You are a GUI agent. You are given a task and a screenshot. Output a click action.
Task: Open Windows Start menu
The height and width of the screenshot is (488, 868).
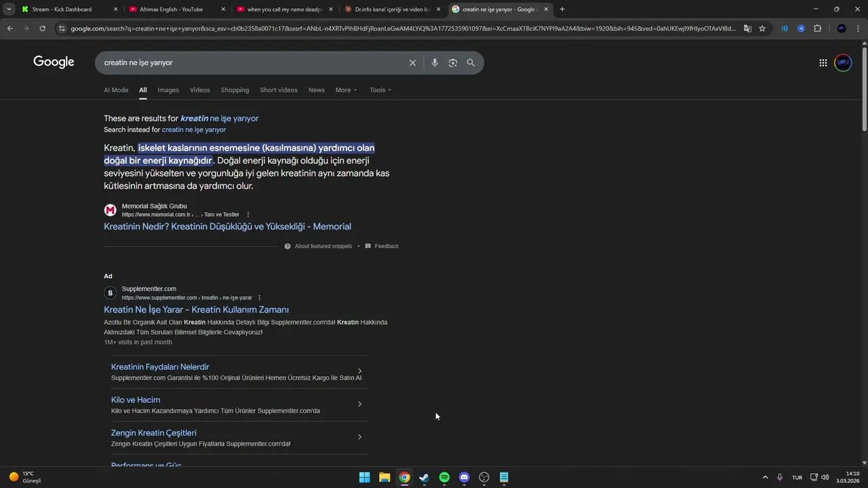365,477
